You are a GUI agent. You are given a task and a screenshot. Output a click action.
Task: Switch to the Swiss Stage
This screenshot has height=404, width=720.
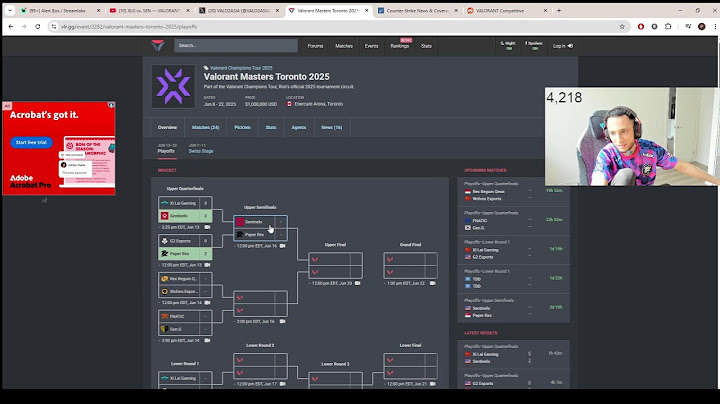click(201, 148)
